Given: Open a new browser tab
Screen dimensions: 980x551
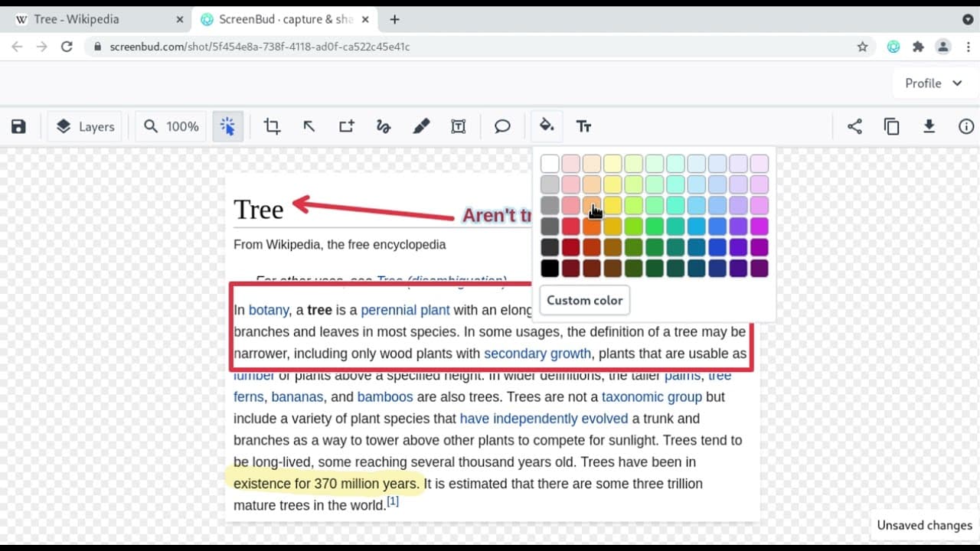Looking at the screenshot, I should click(x=394, y=19).
